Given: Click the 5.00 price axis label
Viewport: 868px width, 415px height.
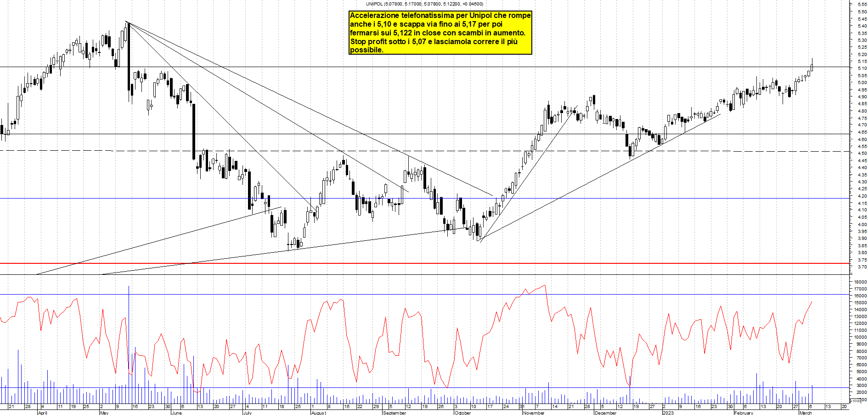Looking at the screenshot, I should pos(862,83).
